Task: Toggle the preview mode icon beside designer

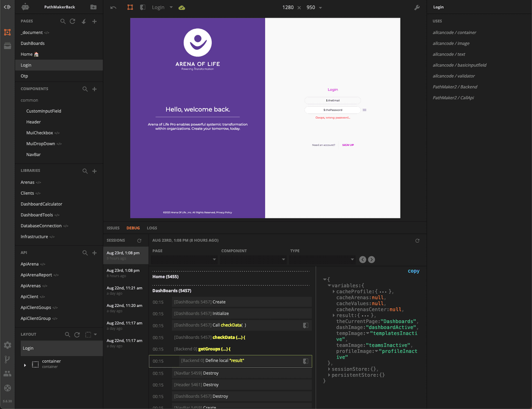Action: click(143, 7)
